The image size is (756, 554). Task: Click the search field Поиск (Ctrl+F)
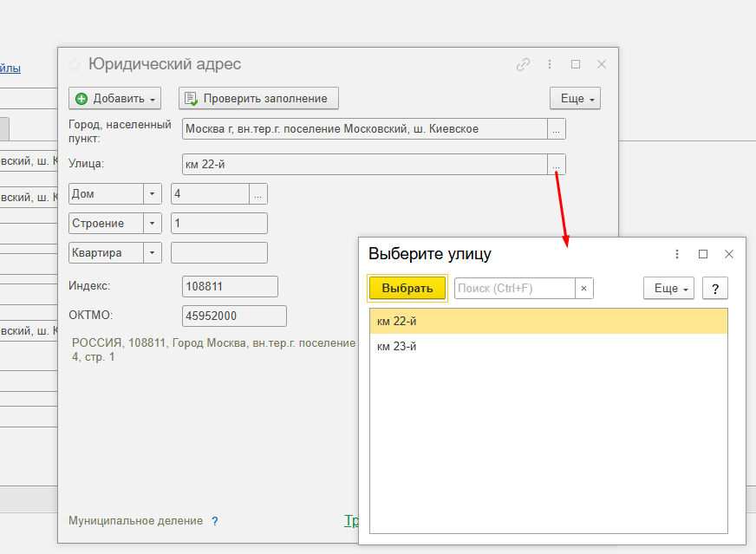point(514,289)
